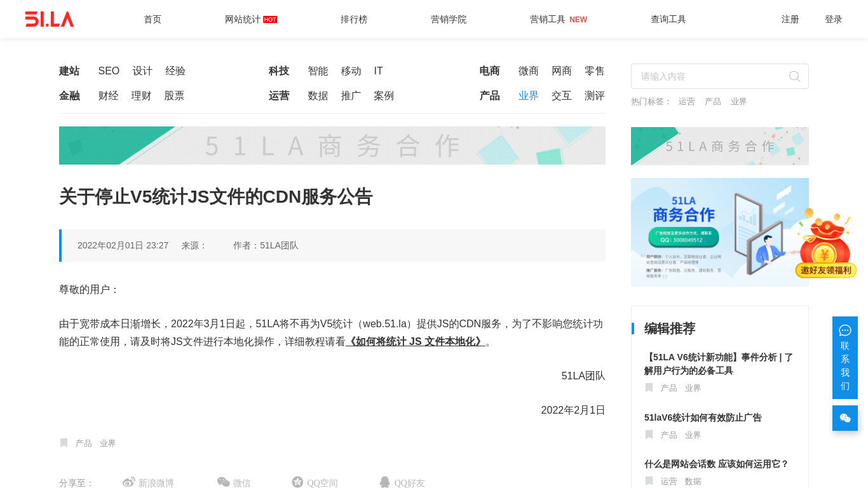Click the 邀好友领福利 red bag icon
868x488 pixels.
click(x=825, y=243)
